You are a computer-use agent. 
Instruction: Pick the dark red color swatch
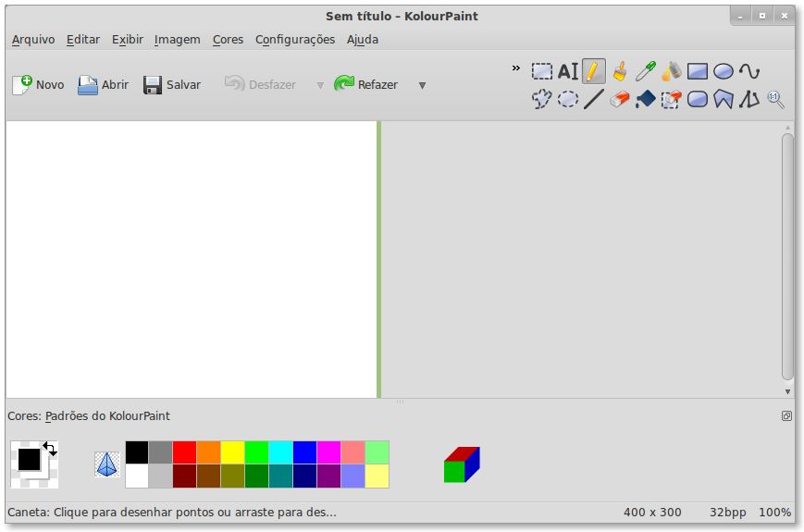coord(185,476)
